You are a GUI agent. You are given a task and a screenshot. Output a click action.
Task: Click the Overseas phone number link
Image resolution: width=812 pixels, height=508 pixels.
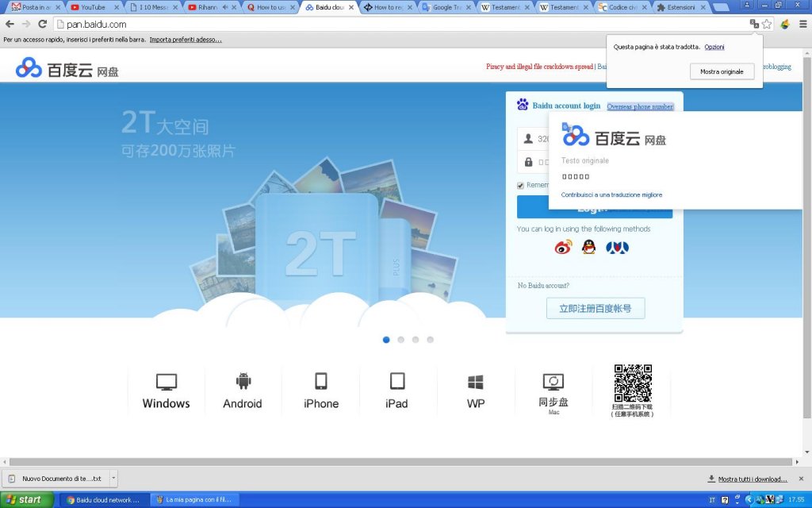[640, 106]
